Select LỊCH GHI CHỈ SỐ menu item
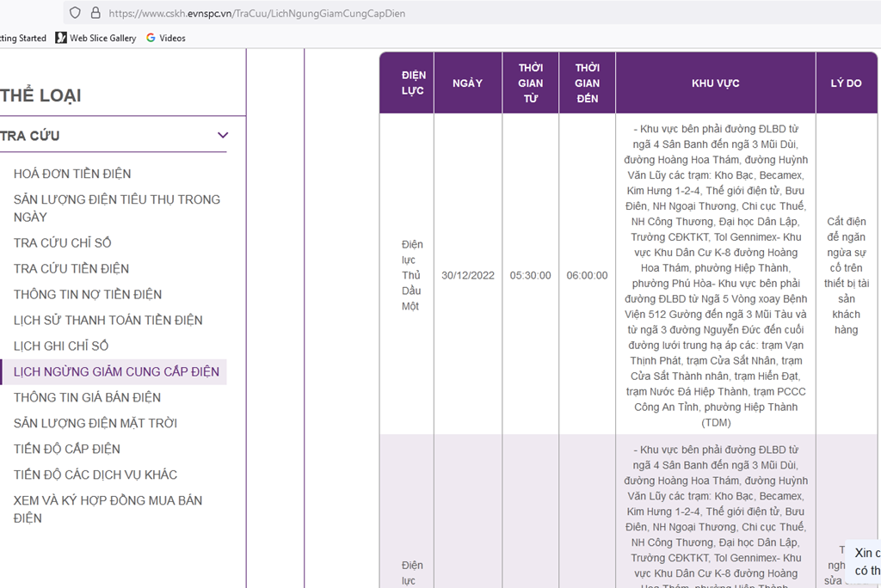Screen dimensions: 881x588 click(61, 346)
